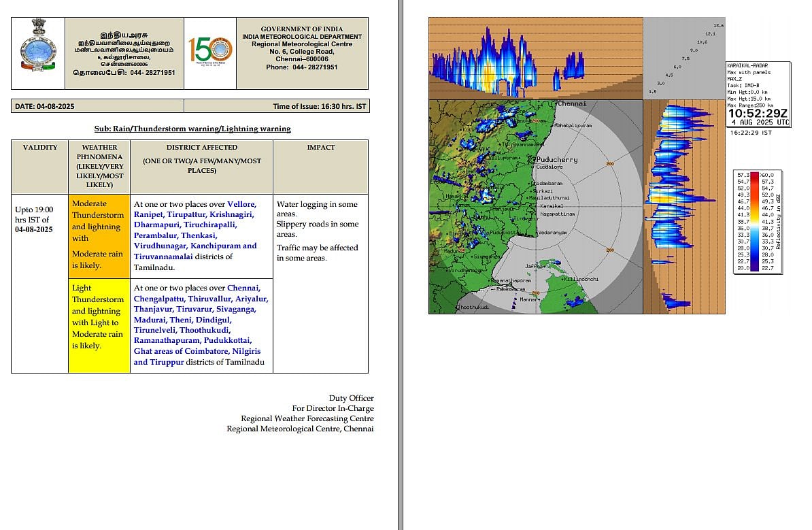
Task: Click the top vertical cross-section radar panel
Action: coord(535,58)
